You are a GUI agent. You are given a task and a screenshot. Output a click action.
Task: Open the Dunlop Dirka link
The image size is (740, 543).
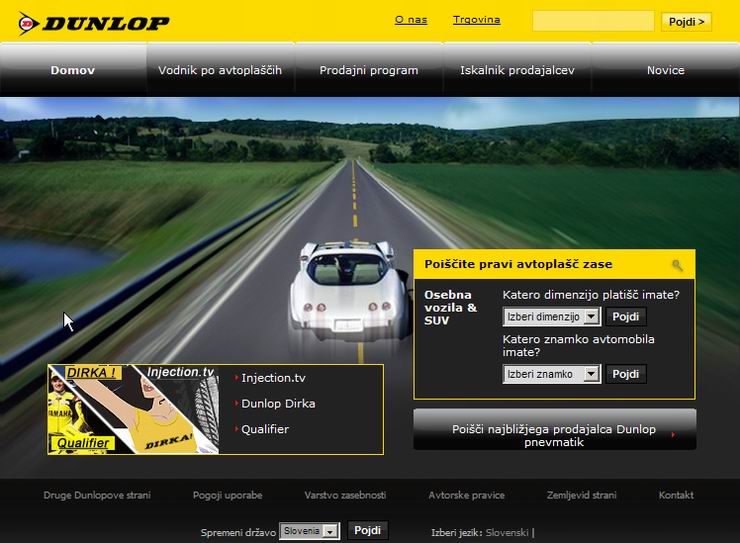[x=278, y=403]
